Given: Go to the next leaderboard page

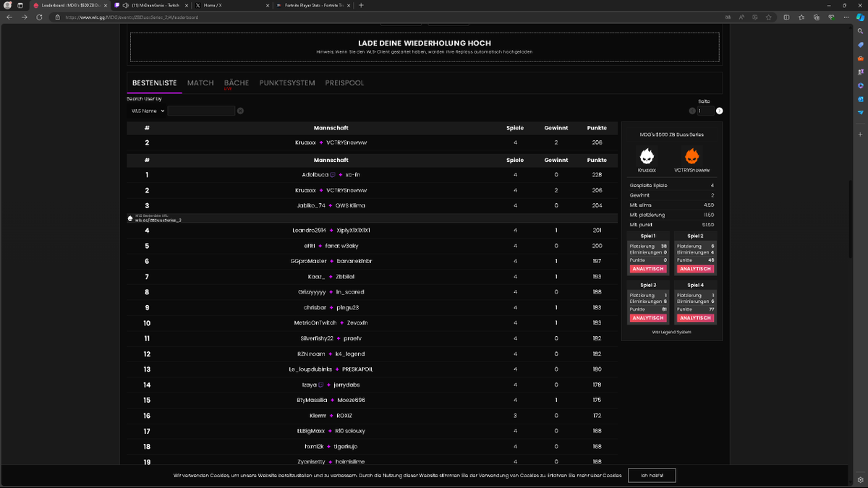Looking at the screenshot, I should (719, 111).
